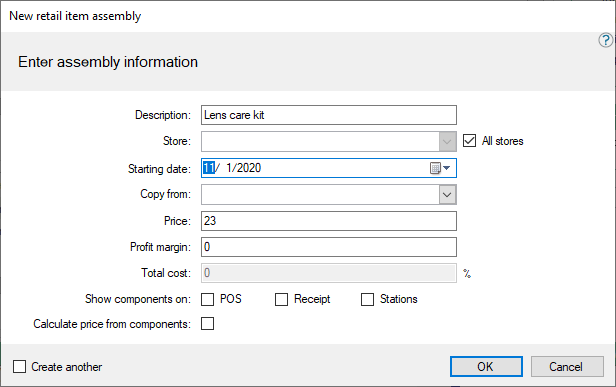Open the help question mark icon
This screenshot has width=616, height=387.
(605, 40)
